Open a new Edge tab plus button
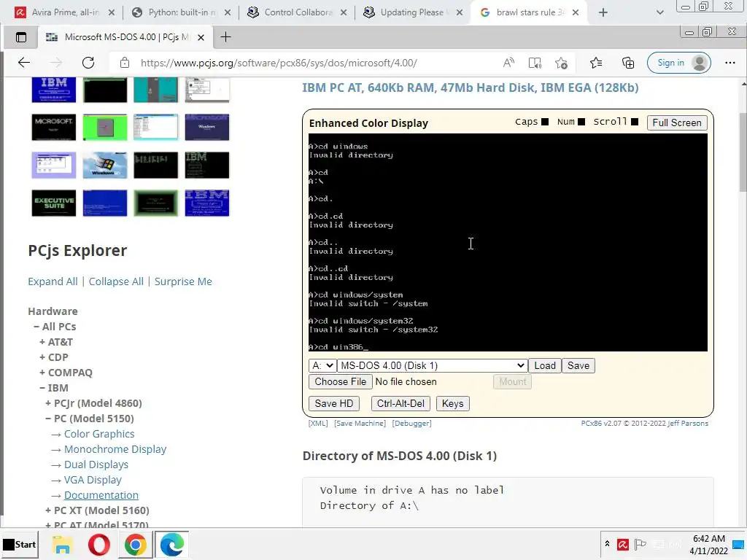The height and width of the screenshot is (560, 747). click(x=226, y=37)
